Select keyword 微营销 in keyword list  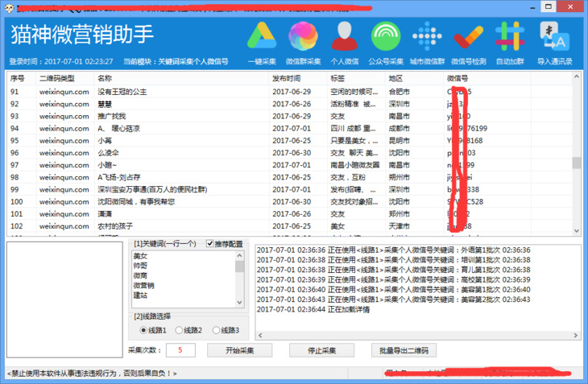click(144, 286)
